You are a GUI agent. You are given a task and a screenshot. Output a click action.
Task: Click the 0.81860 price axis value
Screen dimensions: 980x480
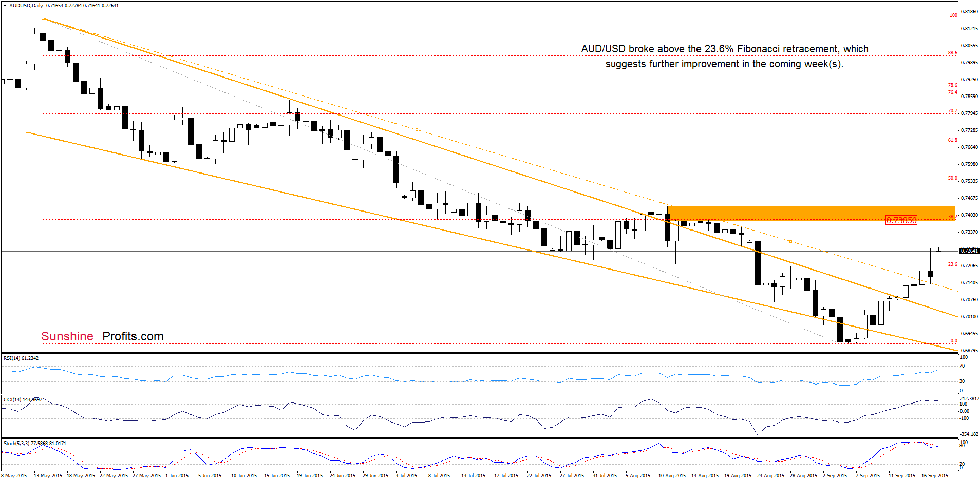click(970, 12)
